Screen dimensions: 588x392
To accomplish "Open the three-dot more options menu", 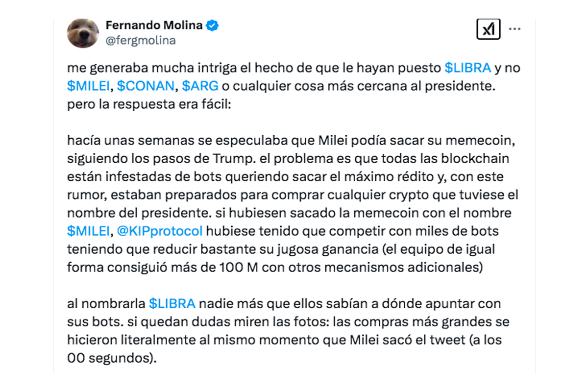I will coord(514,29).
